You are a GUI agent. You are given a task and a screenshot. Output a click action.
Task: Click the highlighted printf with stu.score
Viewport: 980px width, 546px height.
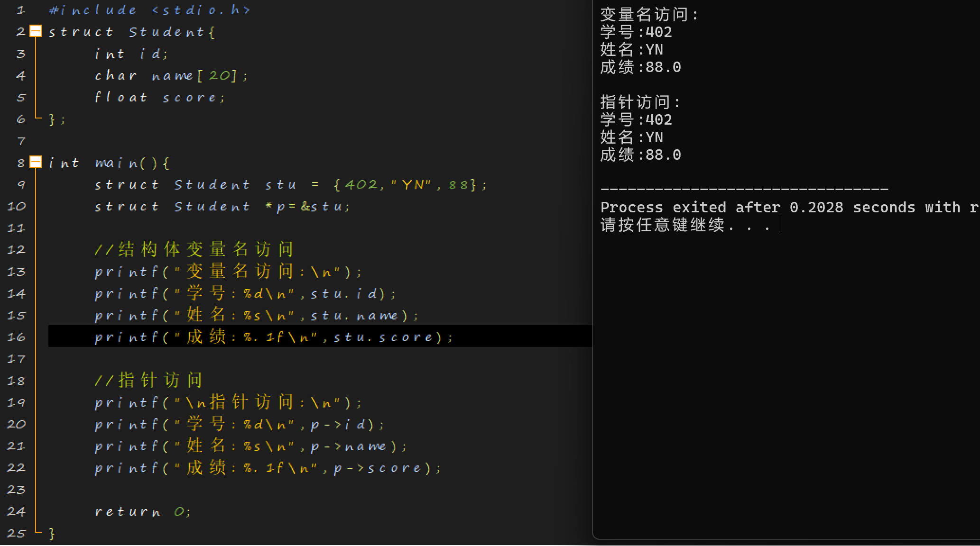pyautogui.click(x=273, y=337)
